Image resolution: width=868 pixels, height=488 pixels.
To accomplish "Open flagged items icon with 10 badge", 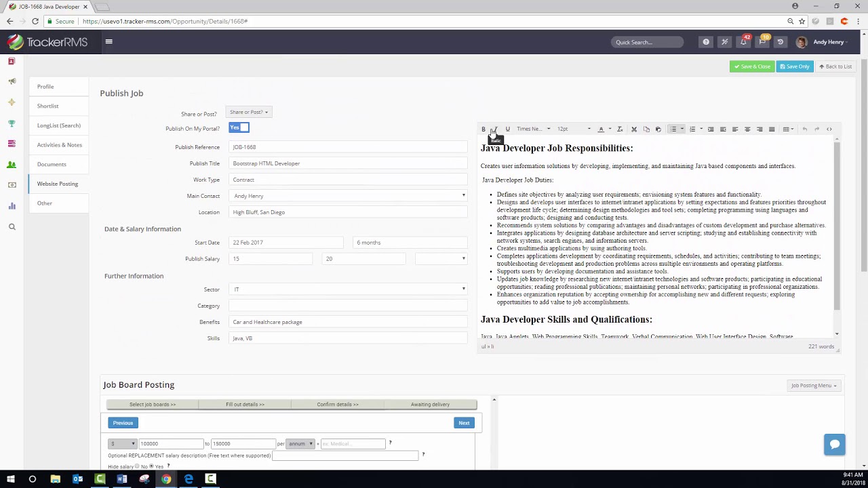I will (x=763, y=41).
